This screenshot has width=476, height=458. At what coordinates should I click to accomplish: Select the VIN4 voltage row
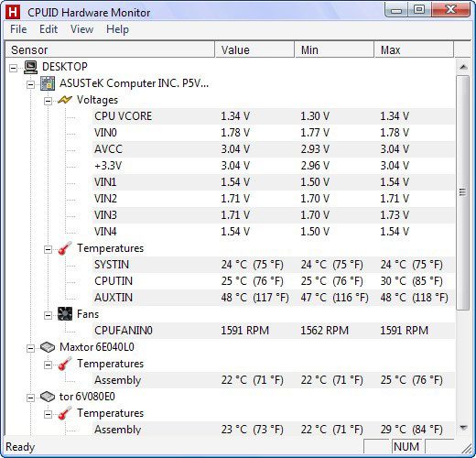click(x=274, y=232)
